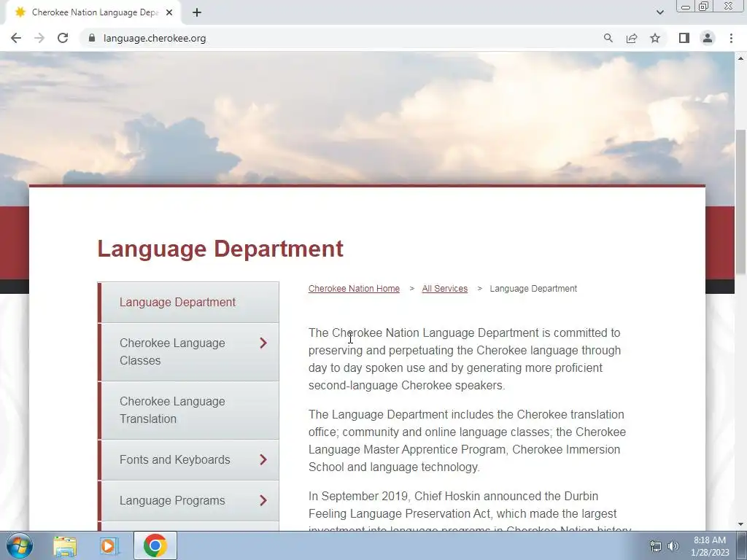Open tab search dropdown arrow

click(x=659, y=12)
